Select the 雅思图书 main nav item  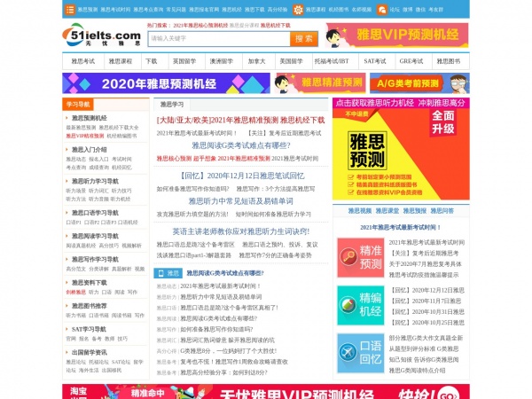tap(449, 61)
